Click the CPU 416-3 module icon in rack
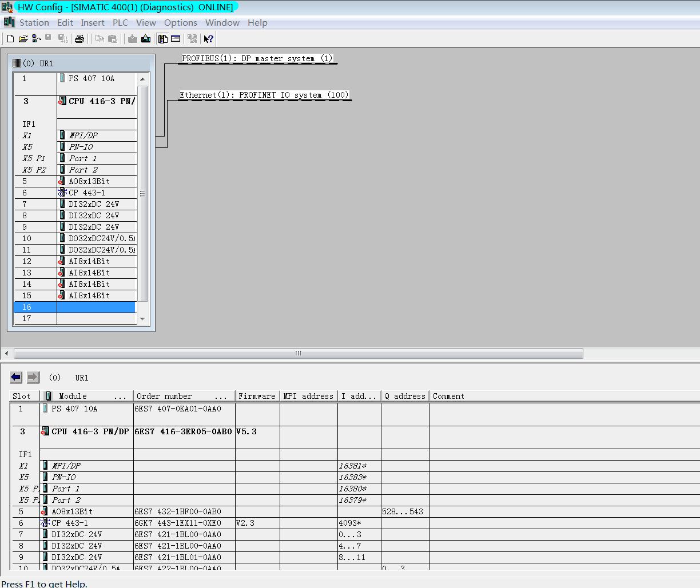 62,101
